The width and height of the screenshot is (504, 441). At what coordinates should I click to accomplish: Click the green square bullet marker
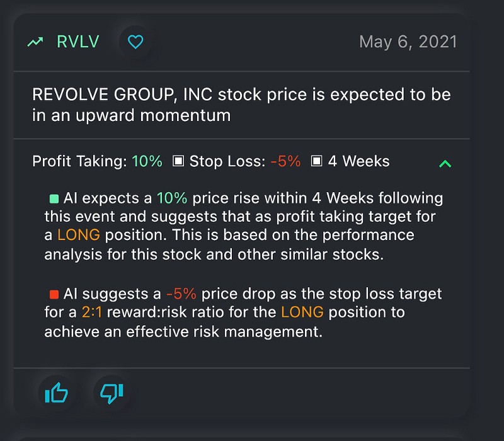pyautogui.click(x=54, y=198)
